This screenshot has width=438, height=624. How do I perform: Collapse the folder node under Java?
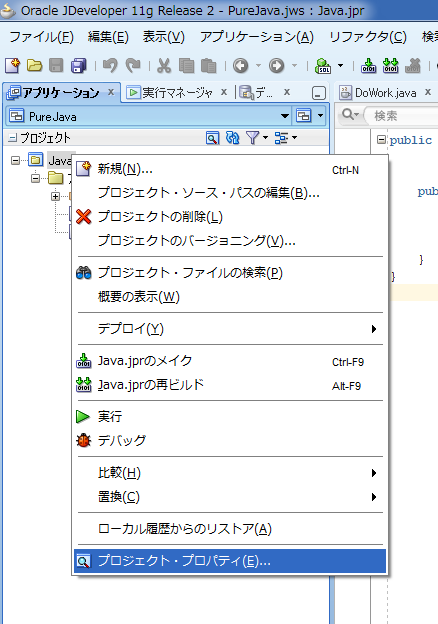coord(35,178)
